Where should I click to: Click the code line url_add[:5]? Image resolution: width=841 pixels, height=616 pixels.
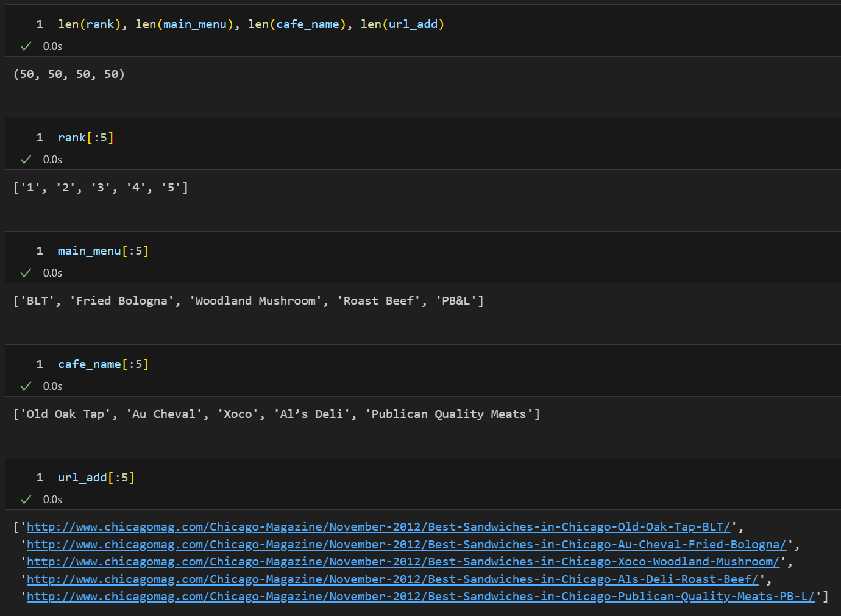[x=96, y=478]
